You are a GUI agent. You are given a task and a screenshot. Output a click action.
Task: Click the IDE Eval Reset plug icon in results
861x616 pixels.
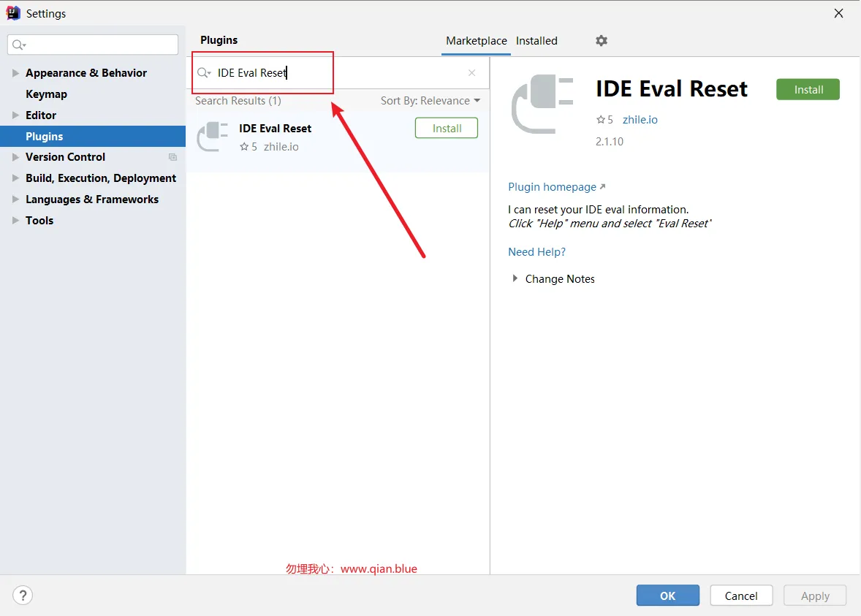click(213, 137)
